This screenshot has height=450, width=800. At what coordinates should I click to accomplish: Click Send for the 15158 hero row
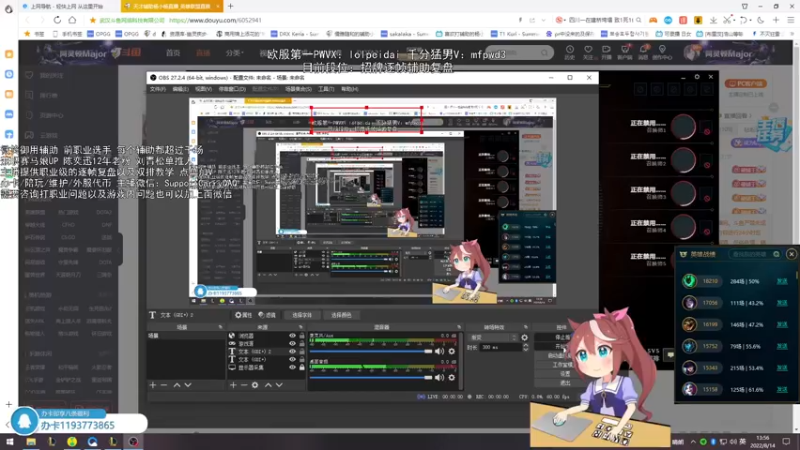[x=782, y=390]
